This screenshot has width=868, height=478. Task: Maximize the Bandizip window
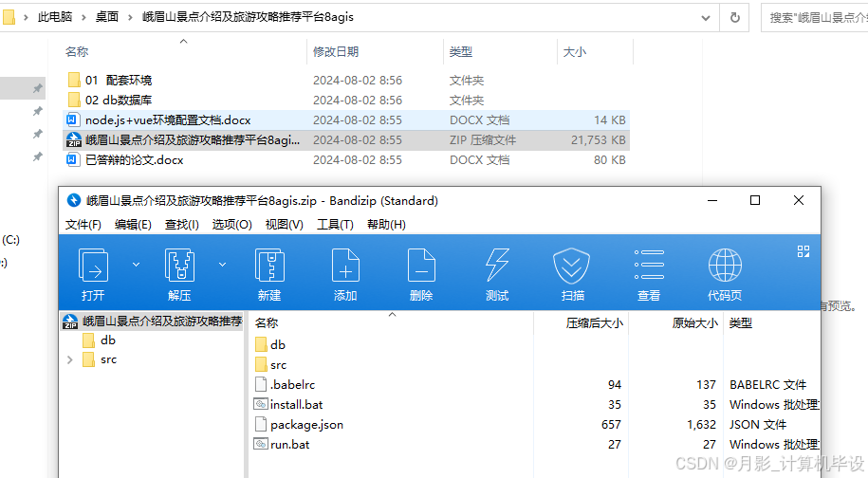[x=754, y=200]
